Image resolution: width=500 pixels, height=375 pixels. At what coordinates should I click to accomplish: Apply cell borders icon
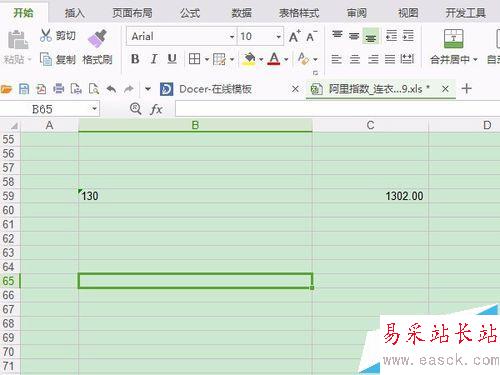(x=194, y=59)
